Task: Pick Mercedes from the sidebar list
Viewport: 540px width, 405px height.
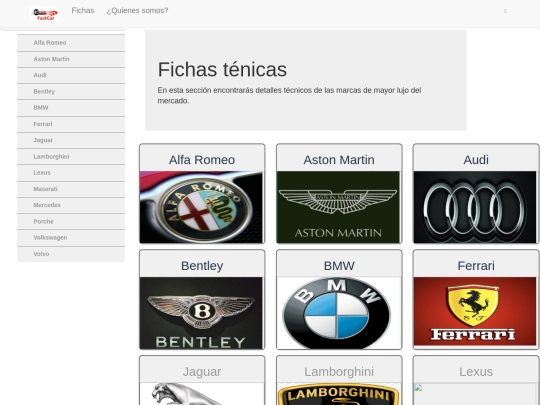Action: [71, 205]
